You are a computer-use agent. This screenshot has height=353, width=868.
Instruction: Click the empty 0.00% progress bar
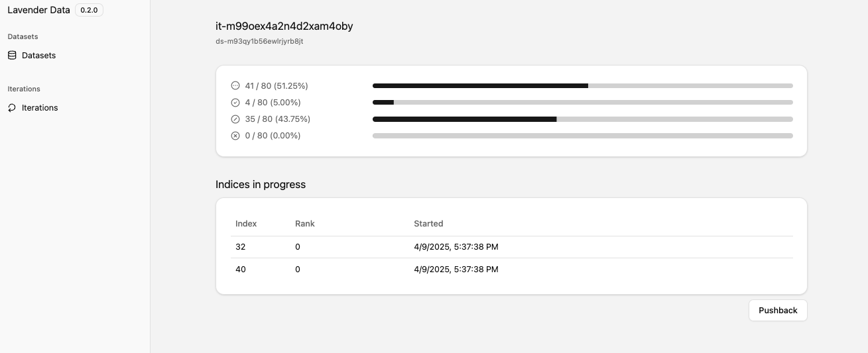pos(583,136)
